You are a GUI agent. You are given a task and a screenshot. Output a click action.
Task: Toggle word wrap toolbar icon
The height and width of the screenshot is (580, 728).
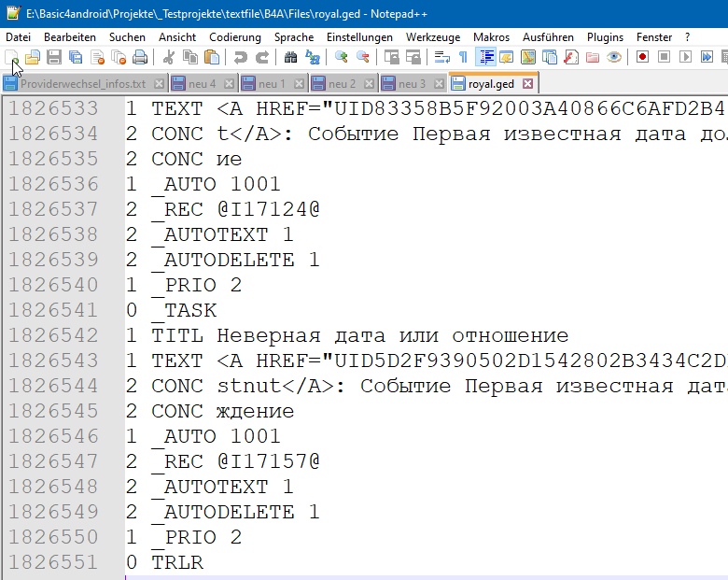tap(442, 57)
